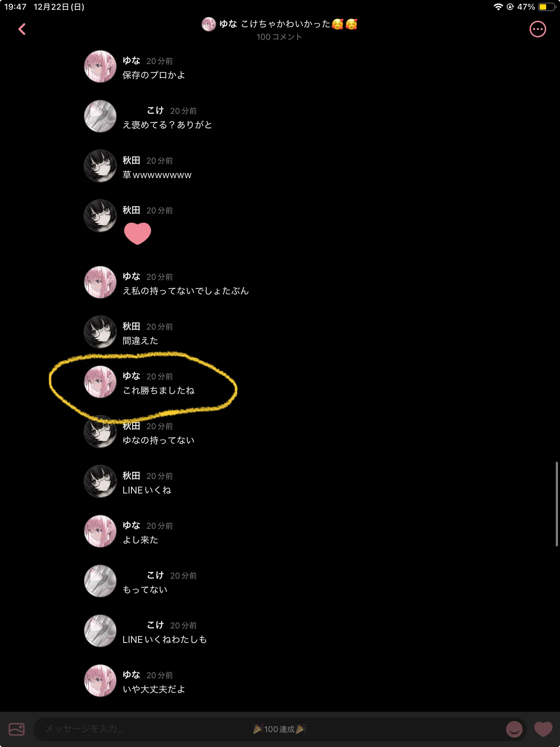The image size is (560, 747).
Task: Open 秋田's avatar beside 草wwwwwwwww
Action: (100, 166)
